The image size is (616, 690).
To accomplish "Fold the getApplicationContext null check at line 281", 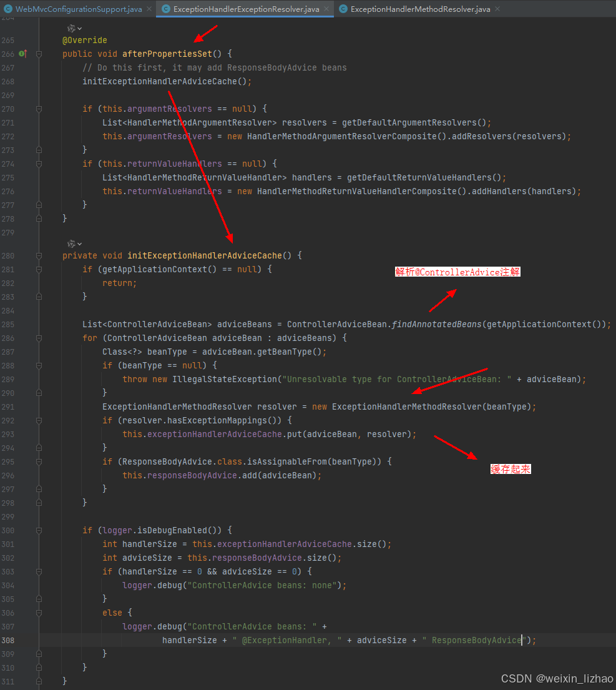I will (x=39, y=269).
